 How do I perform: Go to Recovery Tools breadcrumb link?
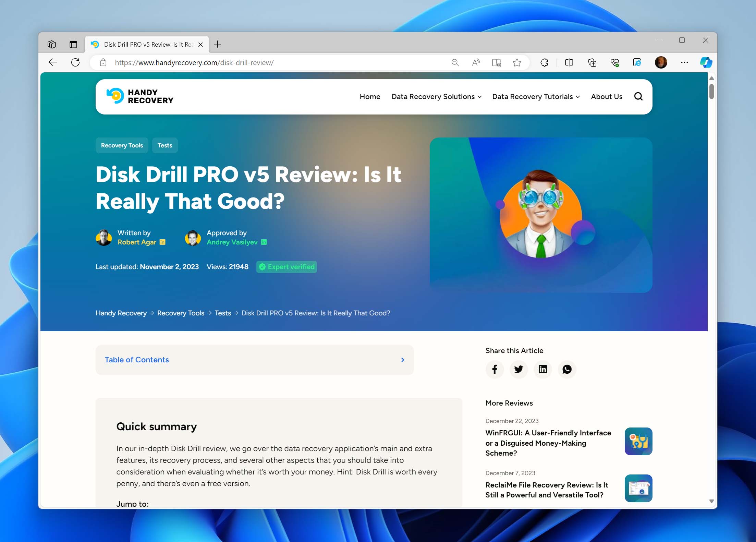(x=181, y=313)
